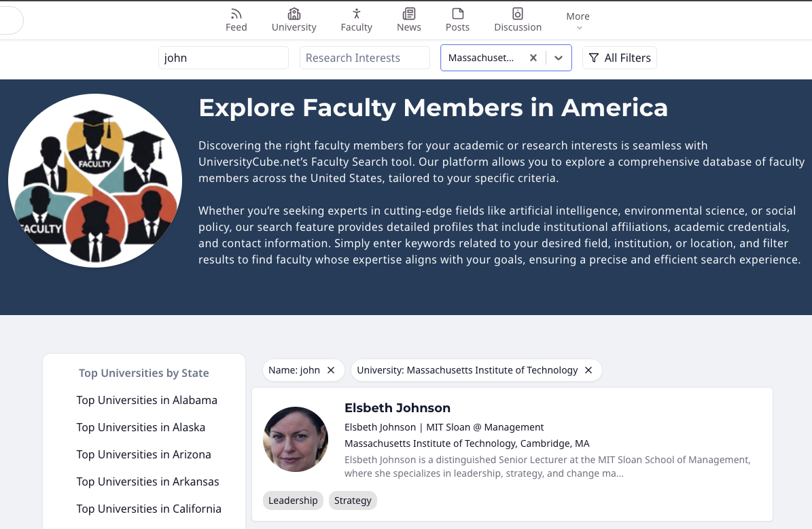Viewport: 812px width, 529px height.
Task: Open the university dropdown arrow
Action: coord(559,58)
